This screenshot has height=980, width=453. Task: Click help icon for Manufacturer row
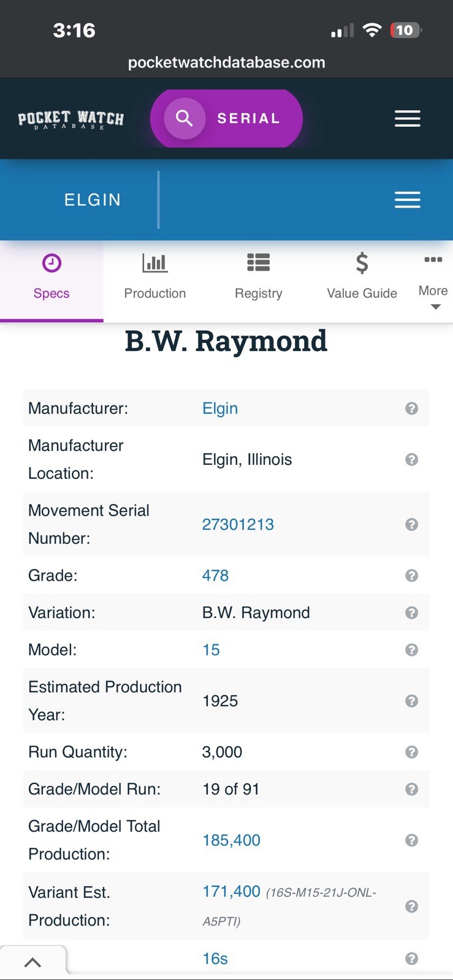click(x=412, y=409)
